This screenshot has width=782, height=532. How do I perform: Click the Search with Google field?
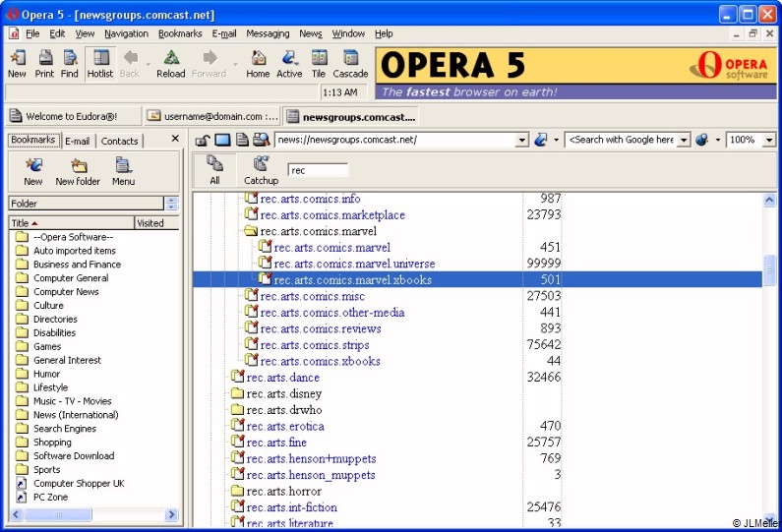(x=622, y=140)
